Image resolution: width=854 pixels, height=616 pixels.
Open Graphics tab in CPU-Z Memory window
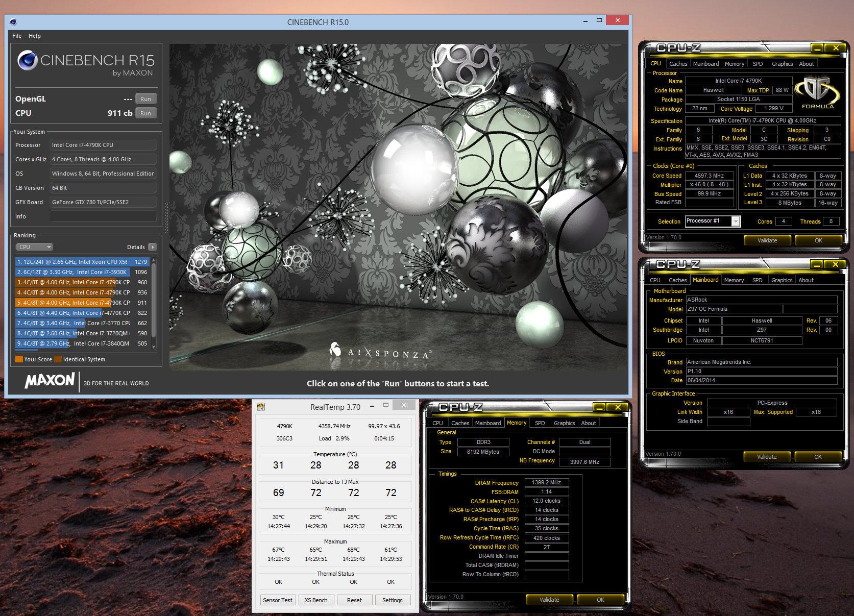[565, 423]
